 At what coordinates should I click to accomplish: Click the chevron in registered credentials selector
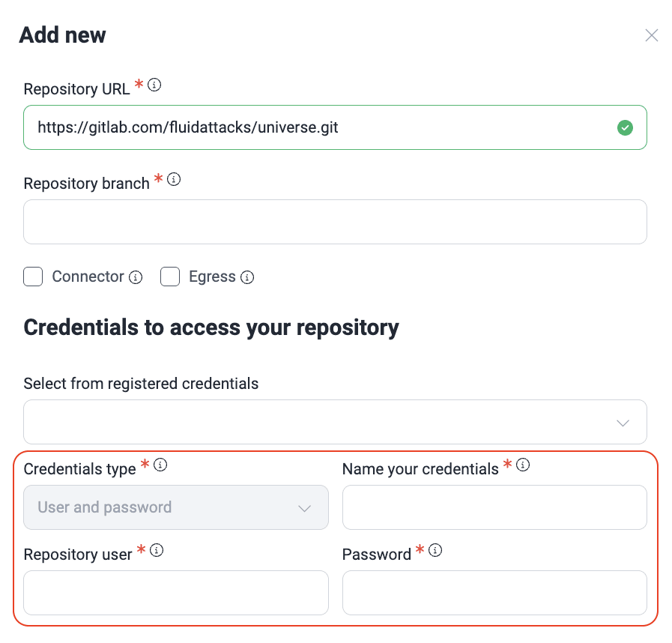[623, 423]
